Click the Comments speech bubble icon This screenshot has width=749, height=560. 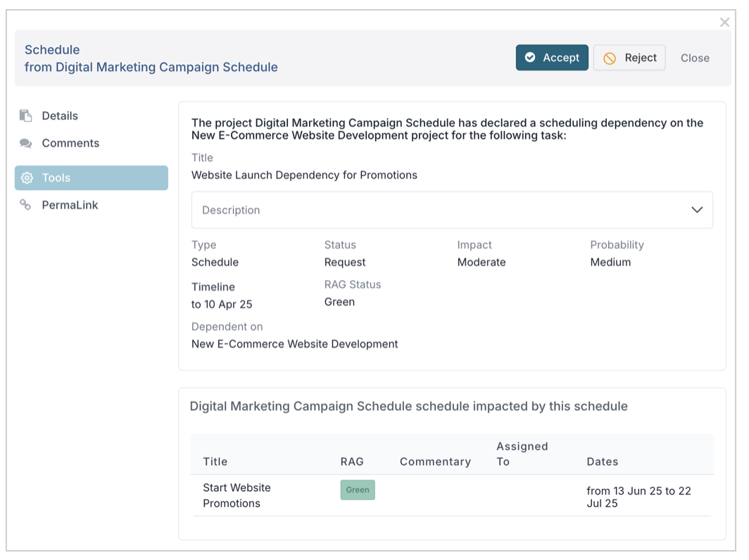(x=26, y=144)
